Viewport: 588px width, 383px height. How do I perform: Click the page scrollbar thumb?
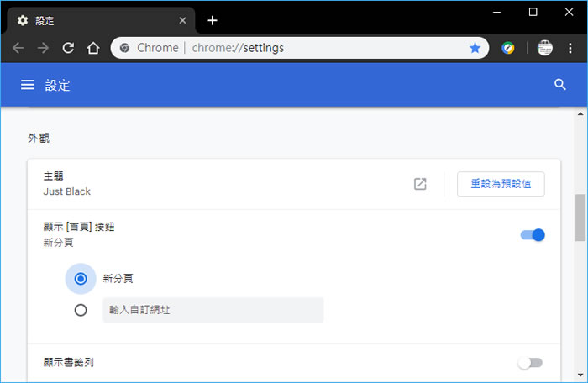pyautogui.click(x=580, y=218)
